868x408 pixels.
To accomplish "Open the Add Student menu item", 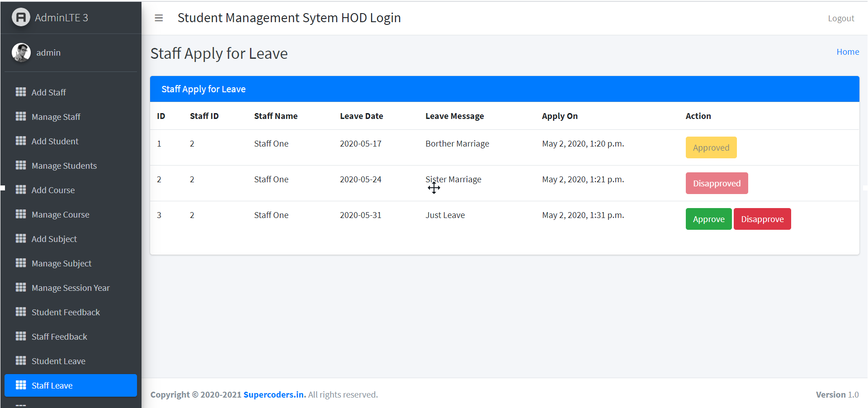I will click(55, 141).
